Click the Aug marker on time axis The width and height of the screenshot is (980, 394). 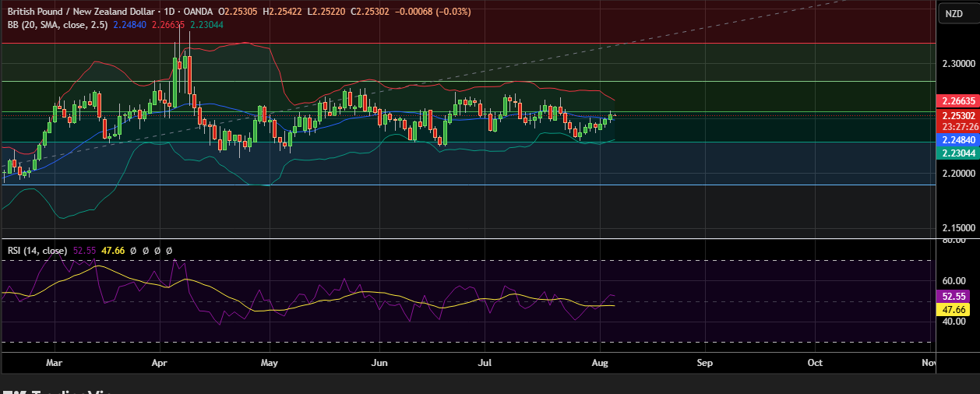click(x=600, y=363)
